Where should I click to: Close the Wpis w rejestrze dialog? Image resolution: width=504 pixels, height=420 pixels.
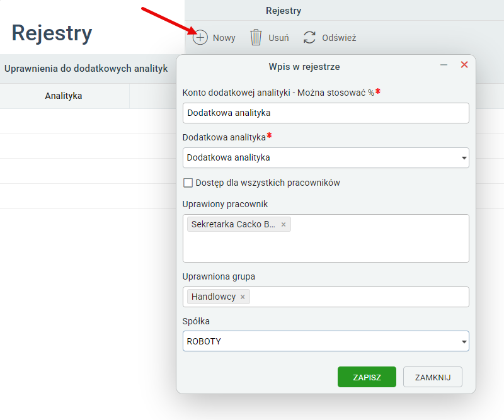464,65
